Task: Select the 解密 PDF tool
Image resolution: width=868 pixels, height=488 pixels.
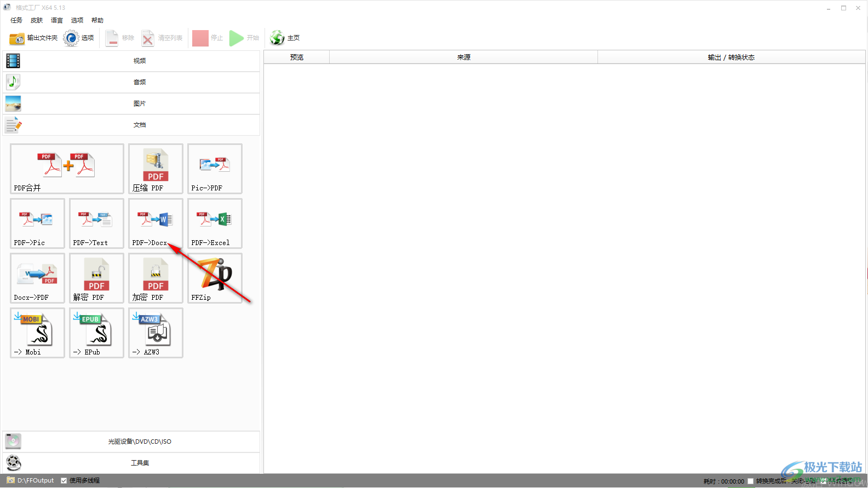Action: pos(96,278)
